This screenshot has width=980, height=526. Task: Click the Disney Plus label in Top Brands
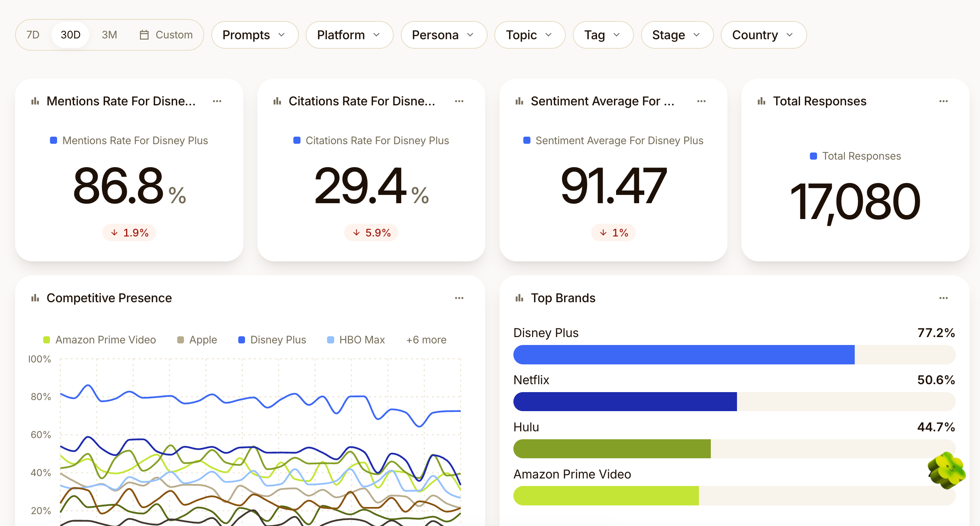546,333
